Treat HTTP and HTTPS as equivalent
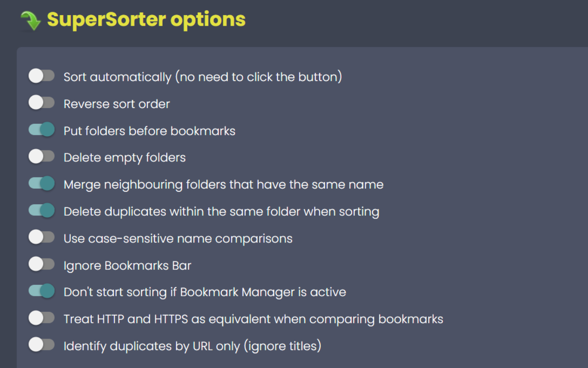Image resolution: width=588 pixels, height=368 pixels. click(x=42, y=318)
